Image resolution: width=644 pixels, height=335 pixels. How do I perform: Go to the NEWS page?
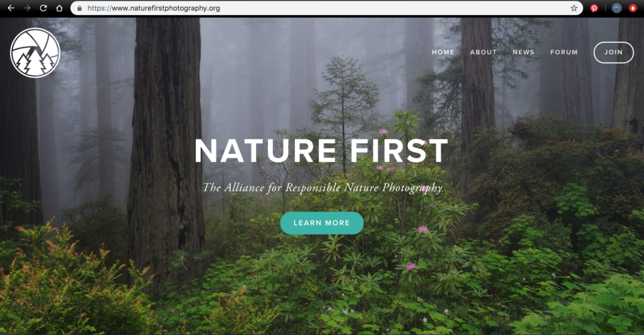523,52
